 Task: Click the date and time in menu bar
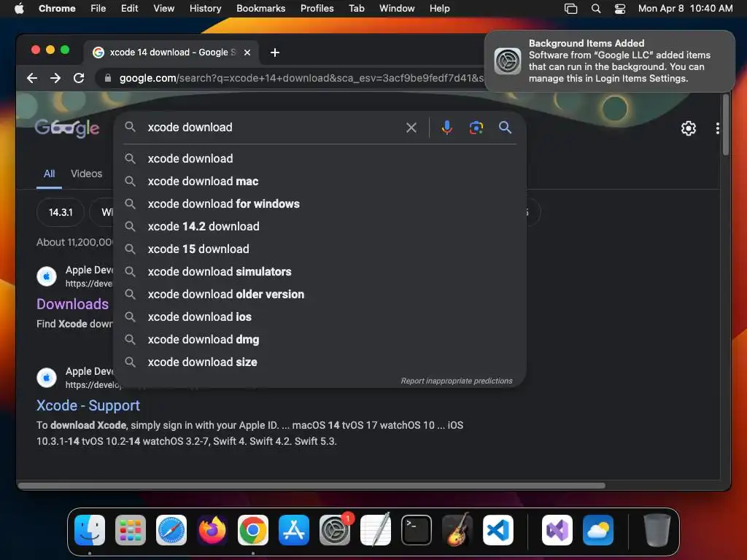(x=685, y=9)
